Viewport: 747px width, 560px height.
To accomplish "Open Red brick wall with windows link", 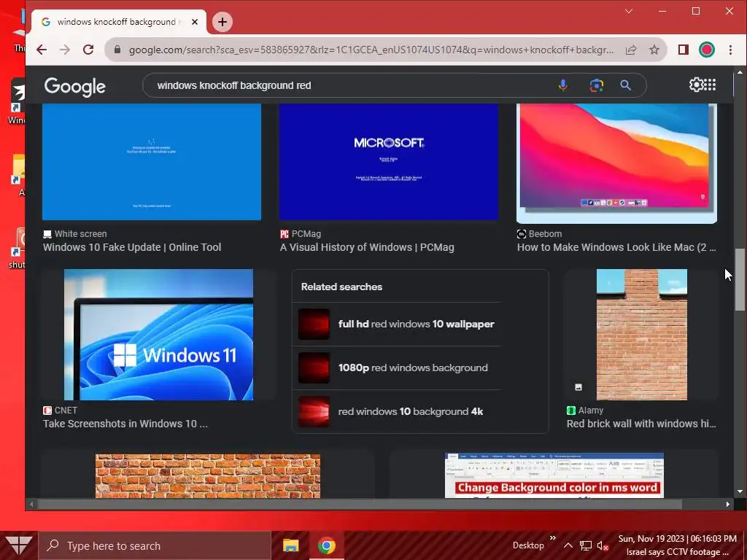I will [x=641, y=424].
